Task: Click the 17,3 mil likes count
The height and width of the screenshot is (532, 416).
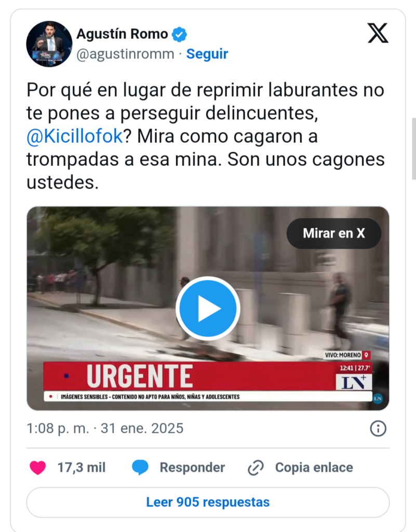Action: click(x=82, y=468)
